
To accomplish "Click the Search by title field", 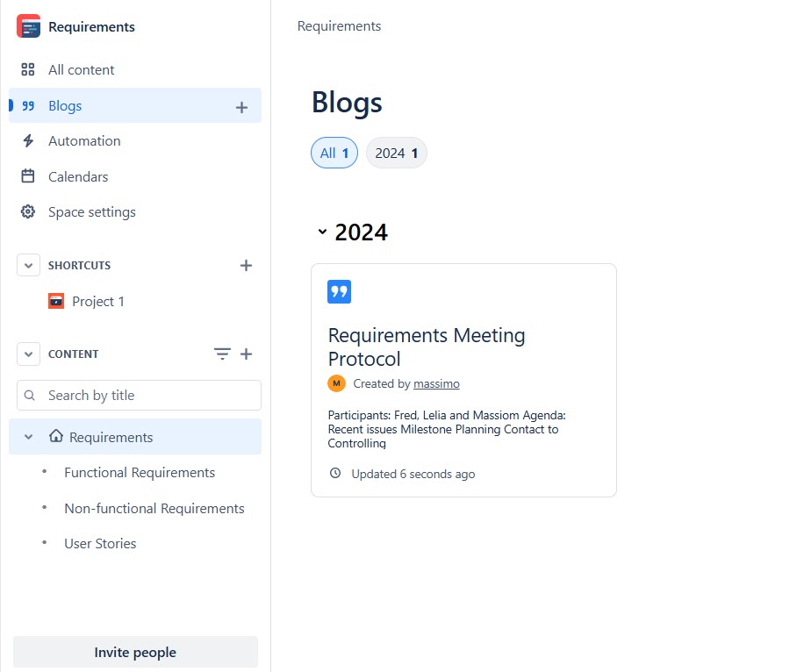I will click(x=139, y=396).
